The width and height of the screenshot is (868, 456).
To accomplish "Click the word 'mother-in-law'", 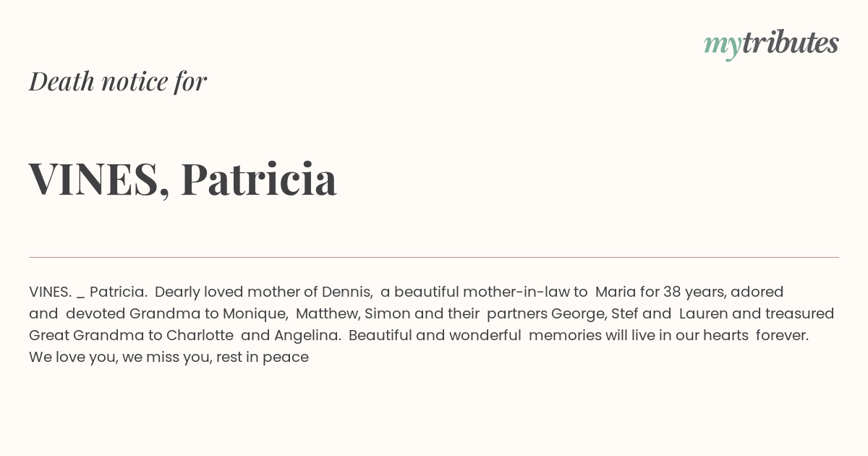I will [516, 292].
